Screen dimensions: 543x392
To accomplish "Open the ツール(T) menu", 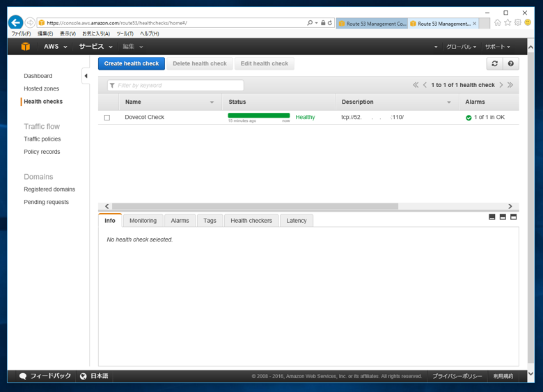I will point(125,33).
